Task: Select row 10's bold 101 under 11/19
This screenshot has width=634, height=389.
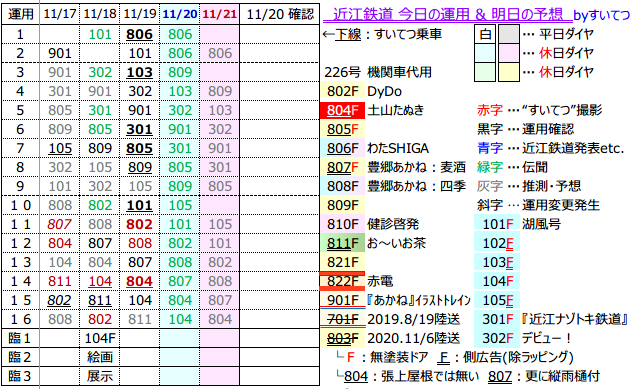Action: [x=139, y=205]
